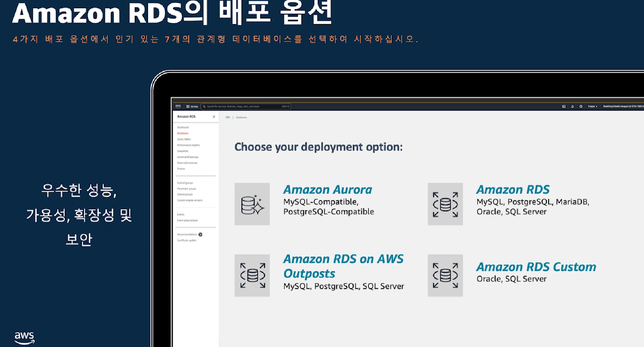Click the Amazon RDS sidebar heading
The width and height of the screenshot is (644, 347).
[x=186, y=116]
